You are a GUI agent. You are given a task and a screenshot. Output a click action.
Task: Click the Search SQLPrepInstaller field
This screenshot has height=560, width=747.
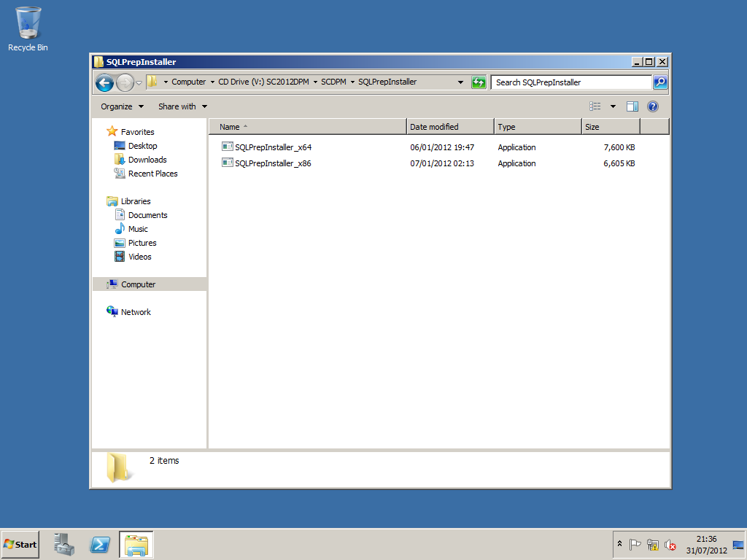[570, 82]
